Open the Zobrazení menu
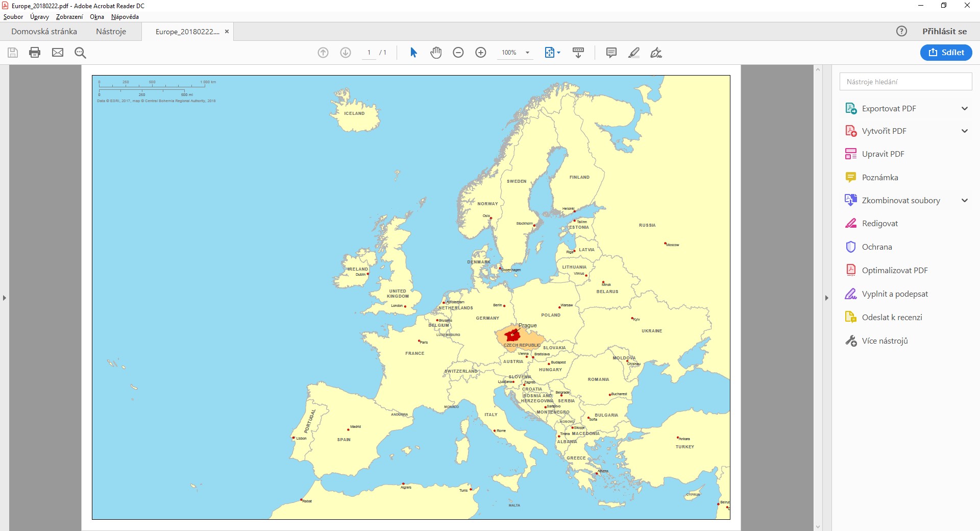 (69, 17)
